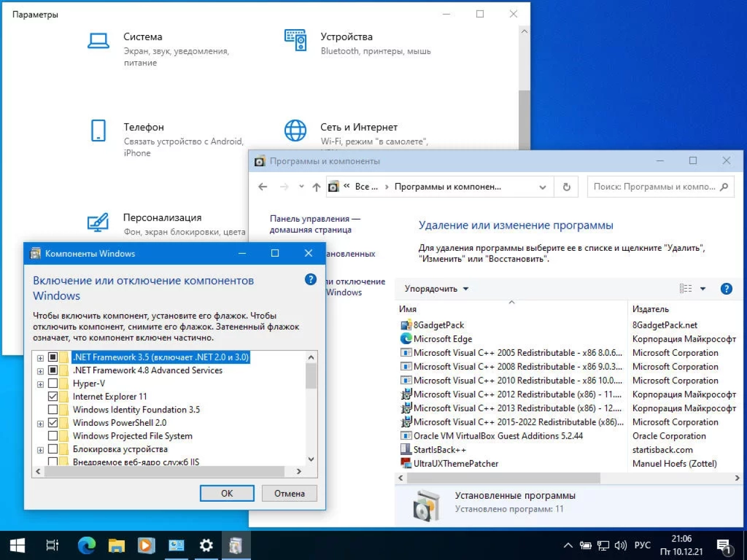The image size is (747, 560).
Task: Open Персонализация icon in Параметры
Action: [98, 222]
